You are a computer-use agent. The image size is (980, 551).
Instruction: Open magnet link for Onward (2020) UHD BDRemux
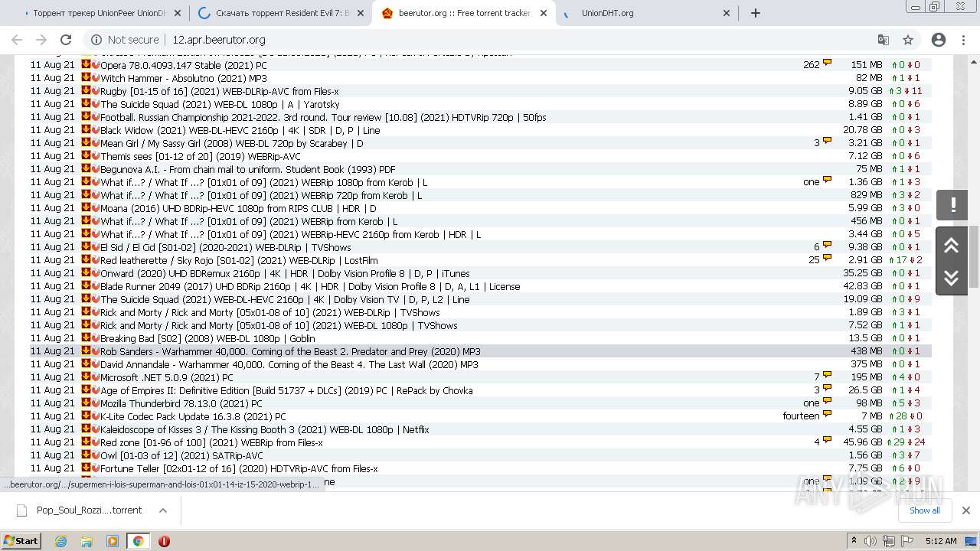tap(96, 273)
